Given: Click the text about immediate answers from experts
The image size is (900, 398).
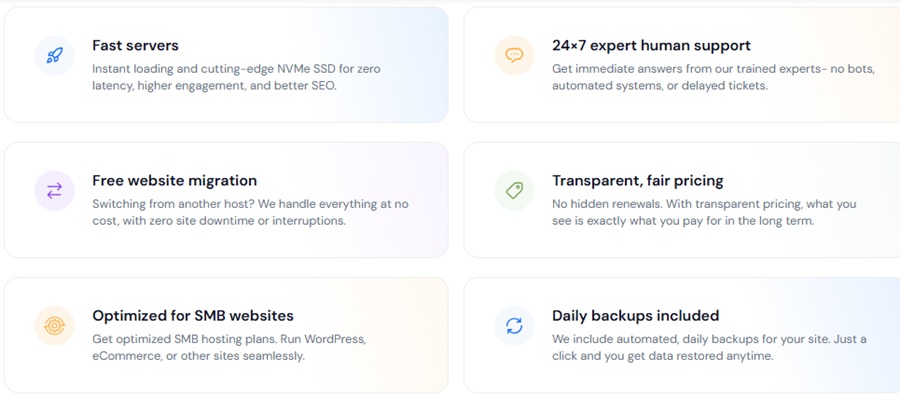Looking at the screenshot, I should pos(713,78).
